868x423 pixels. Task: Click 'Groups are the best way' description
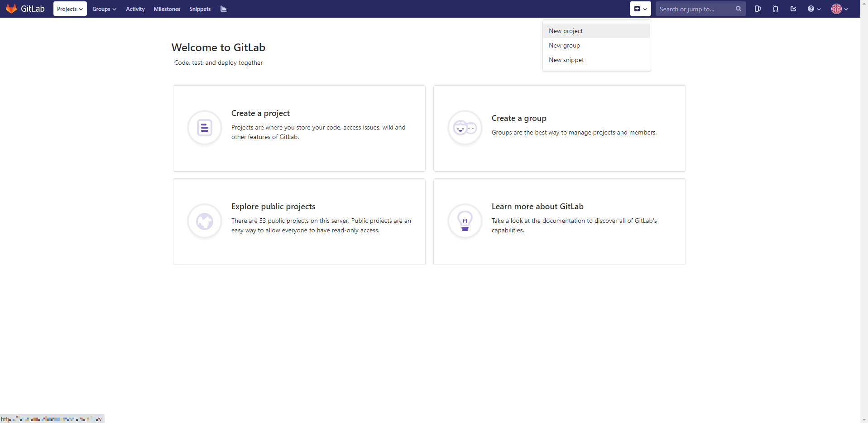coord(574,132)
